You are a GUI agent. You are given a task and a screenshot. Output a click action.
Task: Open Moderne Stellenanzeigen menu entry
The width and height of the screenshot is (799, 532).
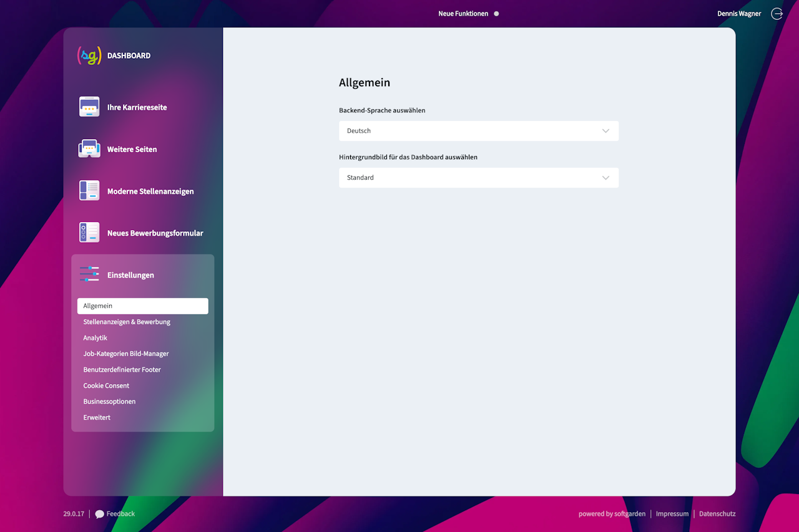pos(150,191)
